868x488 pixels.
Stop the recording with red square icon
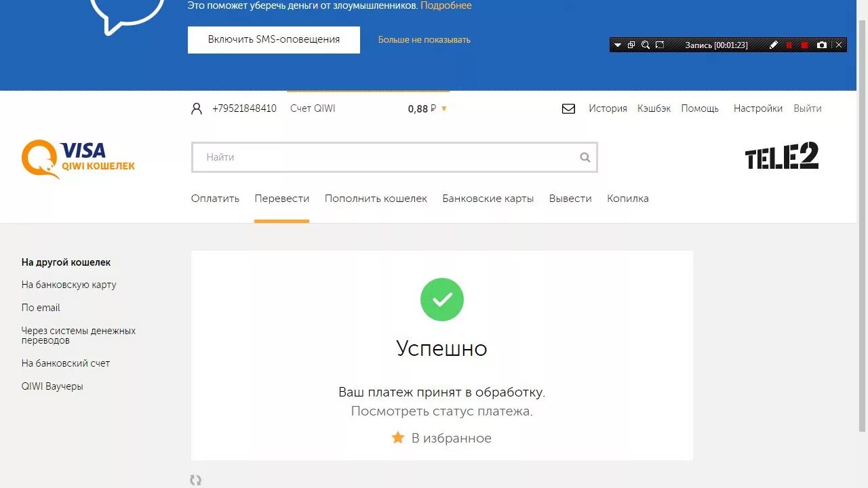pos(805,45)
